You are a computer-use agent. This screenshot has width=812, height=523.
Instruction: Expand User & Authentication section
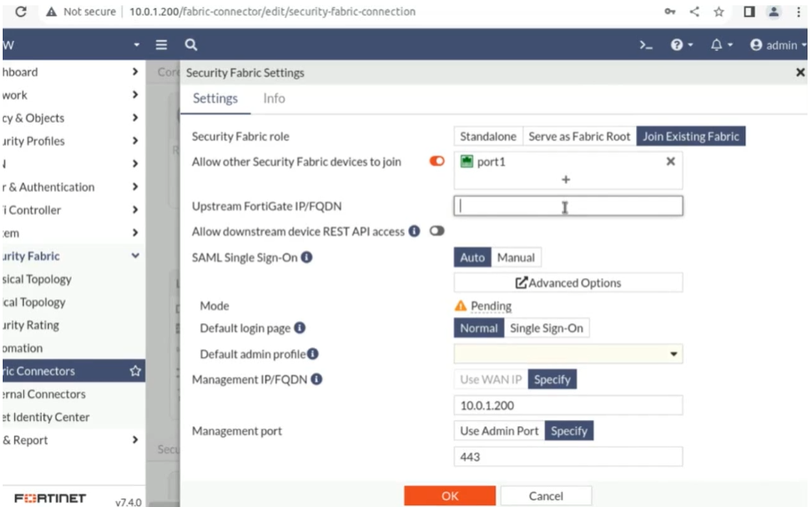[x=135, y=186]
